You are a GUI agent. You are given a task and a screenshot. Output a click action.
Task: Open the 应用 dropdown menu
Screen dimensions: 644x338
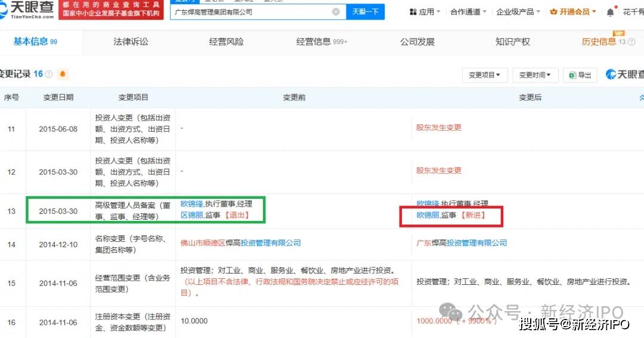(x=425, y=12)
